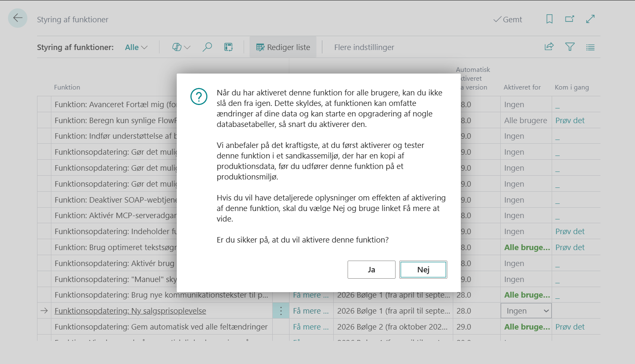Click the share icon

tap(549, 47)
